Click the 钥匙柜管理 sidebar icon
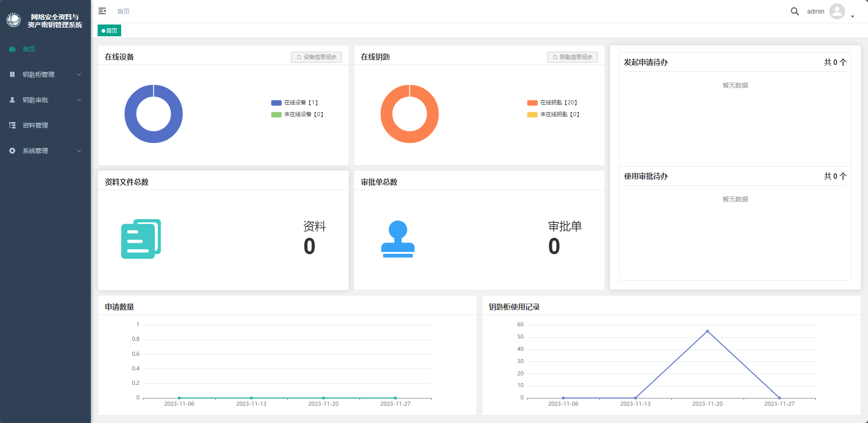 click(x=12, y=74)
